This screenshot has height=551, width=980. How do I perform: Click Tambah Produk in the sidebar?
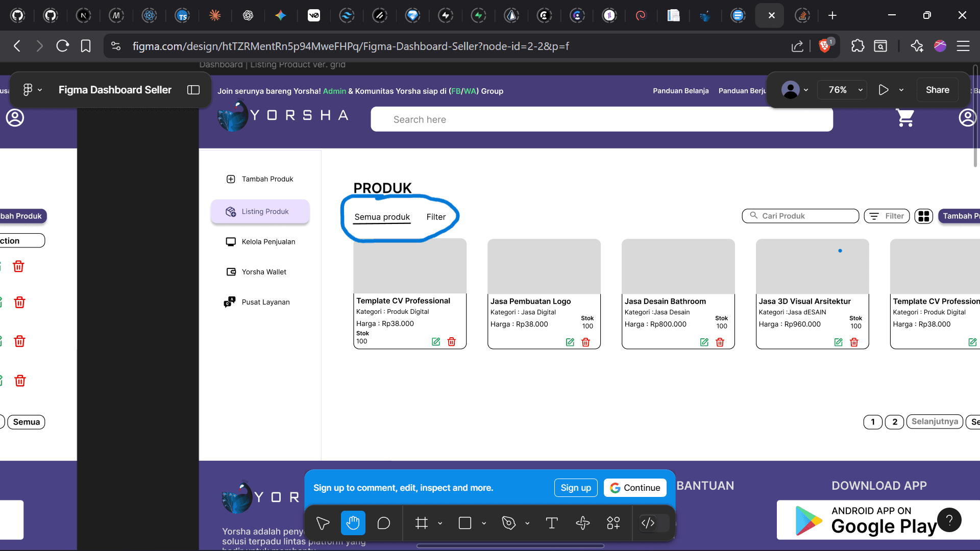260,179
